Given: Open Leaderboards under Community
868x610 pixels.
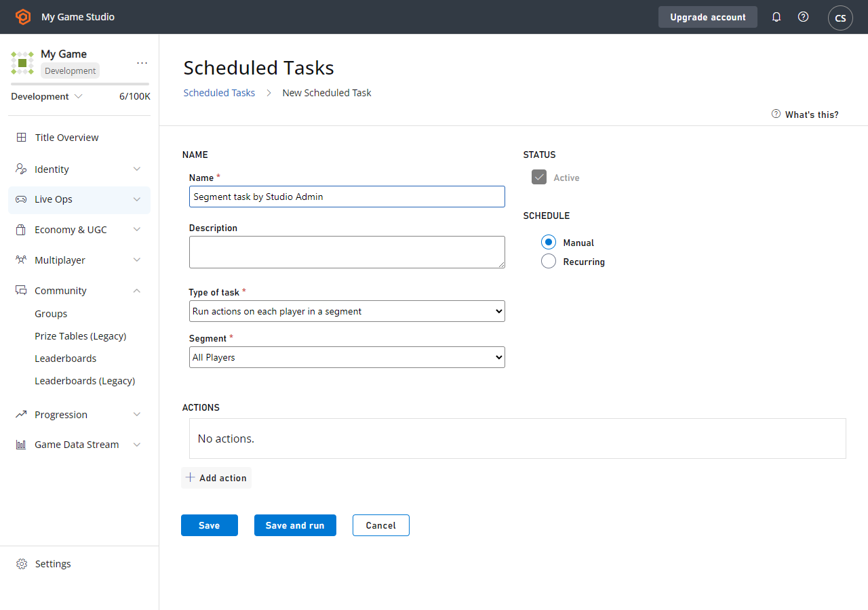Looking at the screenshot, I should point(66,359).
